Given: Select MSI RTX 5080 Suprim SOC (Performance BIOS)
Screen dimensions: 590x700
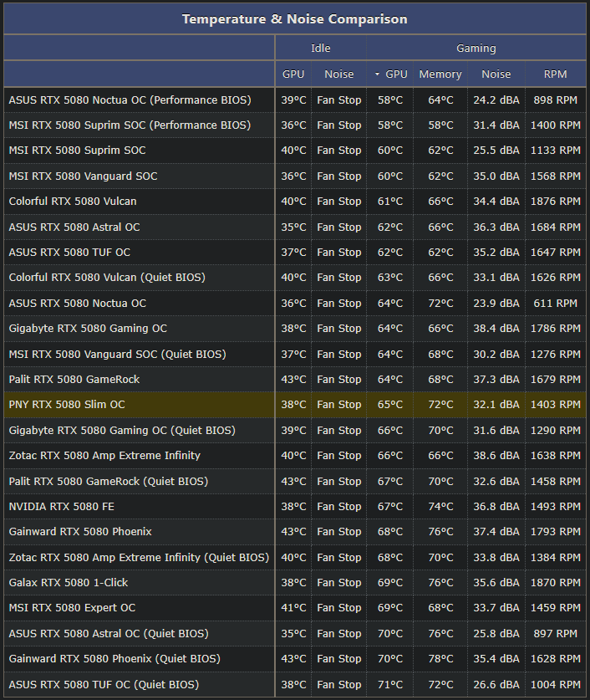Looking at the screenshot, I should pos(130,125).
